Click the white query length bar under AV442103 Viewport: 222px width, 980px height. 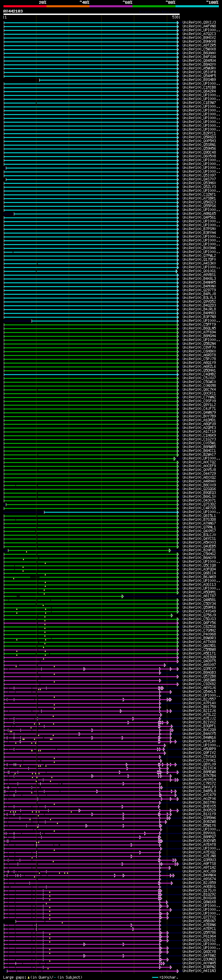[92, 14]
